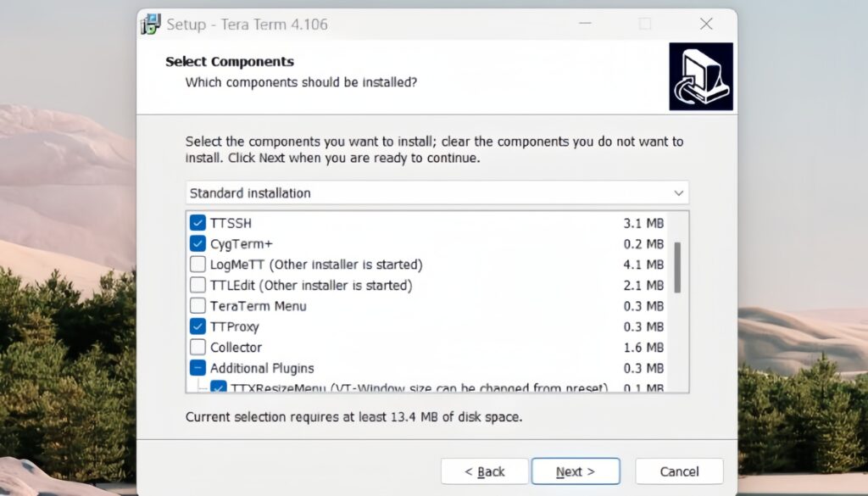This screenshot has height=496, width=868.
Task: Uncheck the TTSSH component checkbox
Action: (198, 222)
